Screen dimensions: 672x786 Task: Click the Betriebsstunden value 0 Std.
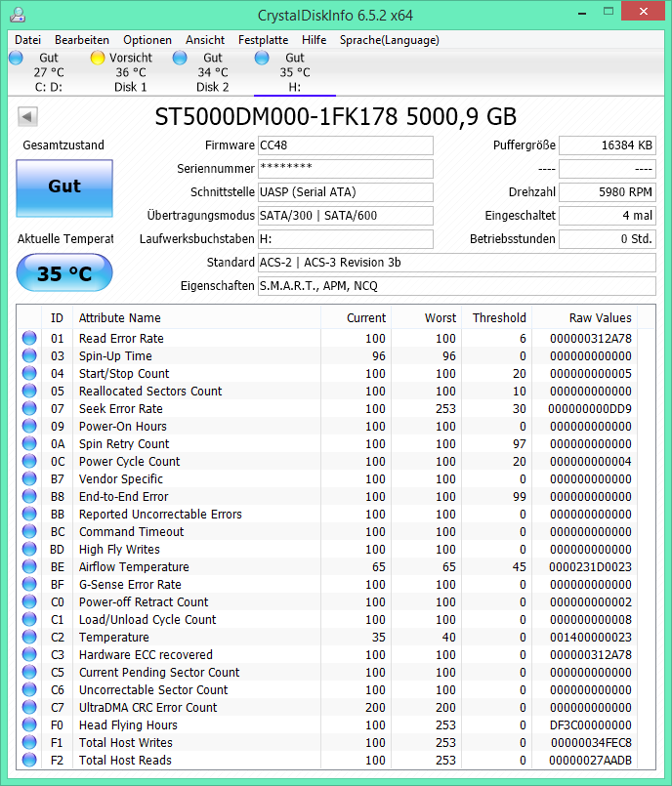608,239
